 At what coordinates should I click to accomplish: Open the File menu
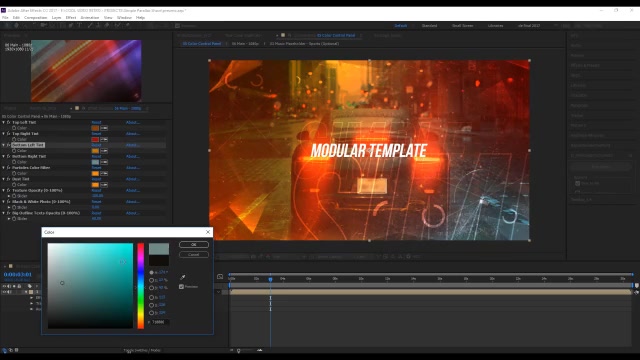point(5,18)
